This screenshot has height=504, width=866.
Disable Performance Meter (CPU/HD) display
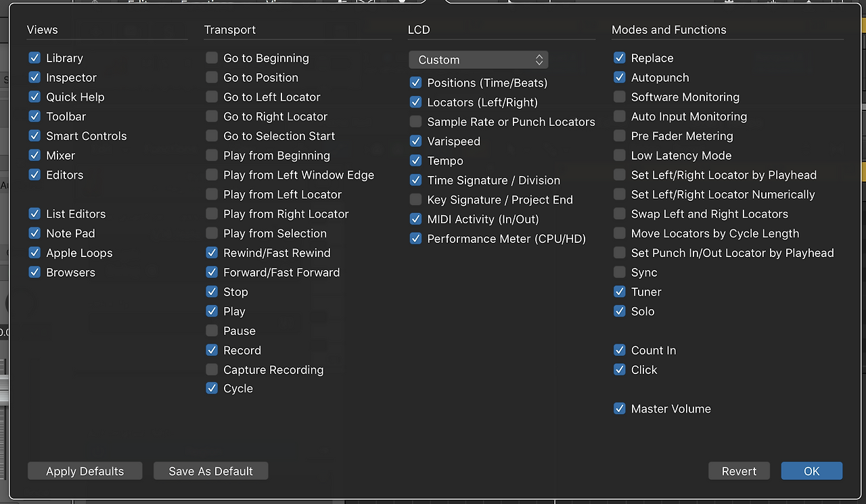tap(415, 239)
